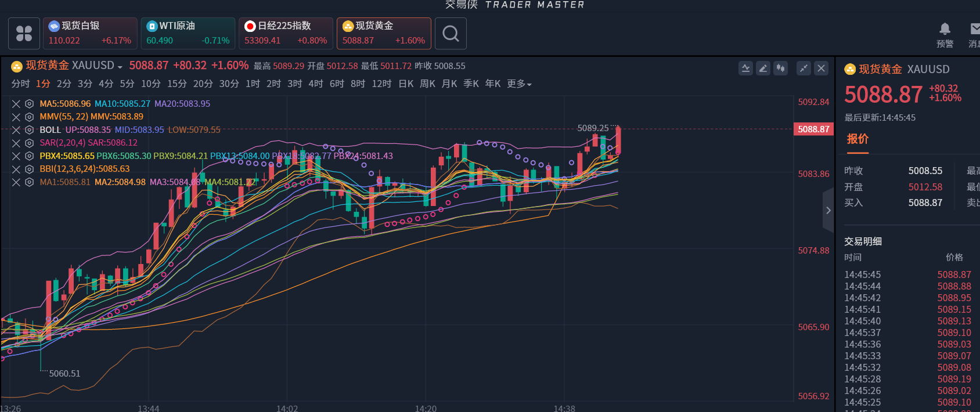Remove the BBI indicator overlay
980x412 pixels.
16,169
